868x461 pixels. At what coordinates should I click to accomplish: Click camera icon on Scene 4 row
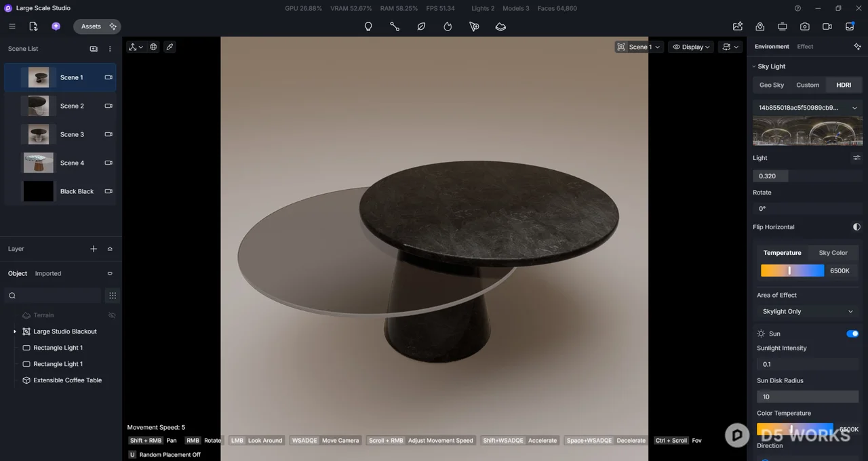pos(108,163)
